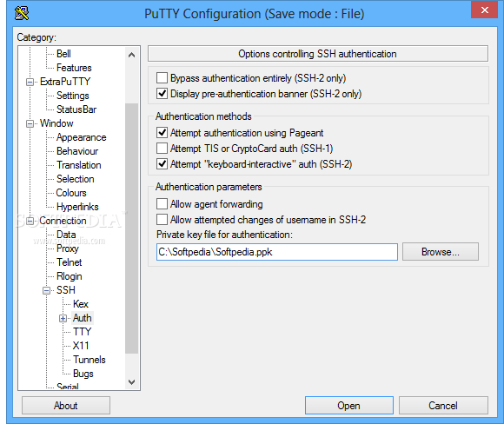The image size is (504, 424).
Task: Select the Rlogin category
Action: tap(70, 276)
